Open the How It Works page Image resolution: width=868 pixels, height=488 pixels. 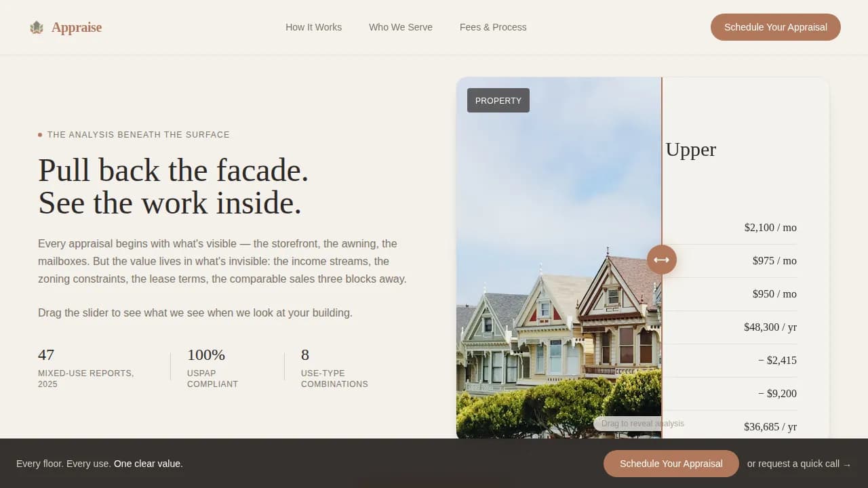[313, 27]
